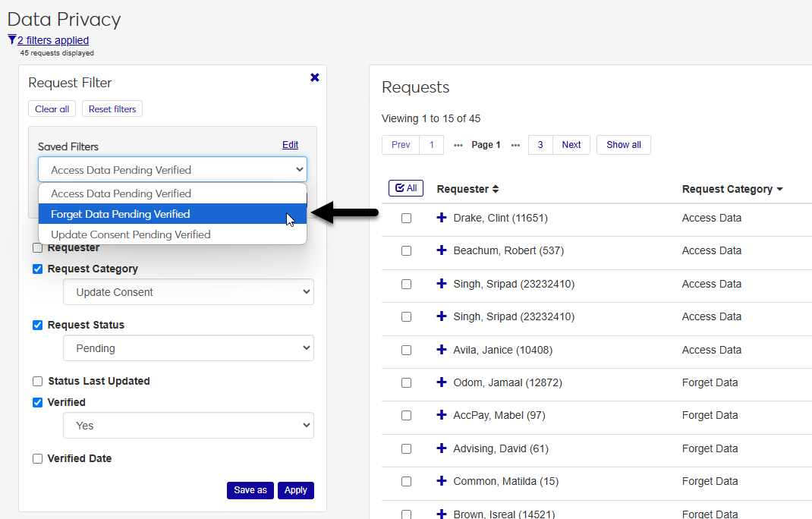The width and height of the screenshot is (812, 519).
Task: Expand Common, Matilda row plus icon
Action: [x=442, y=481]
